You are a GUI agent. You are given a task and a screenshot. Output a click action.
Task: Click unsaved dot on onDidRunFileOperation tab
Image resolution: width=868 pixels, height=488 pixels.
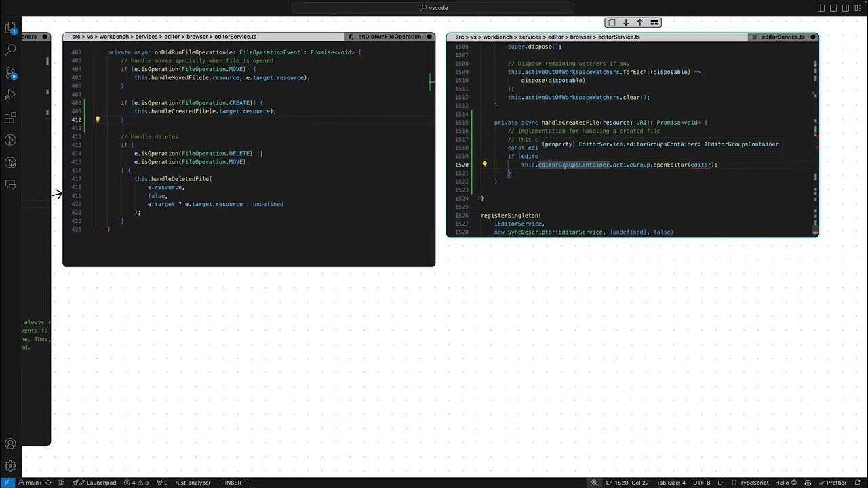429,37
